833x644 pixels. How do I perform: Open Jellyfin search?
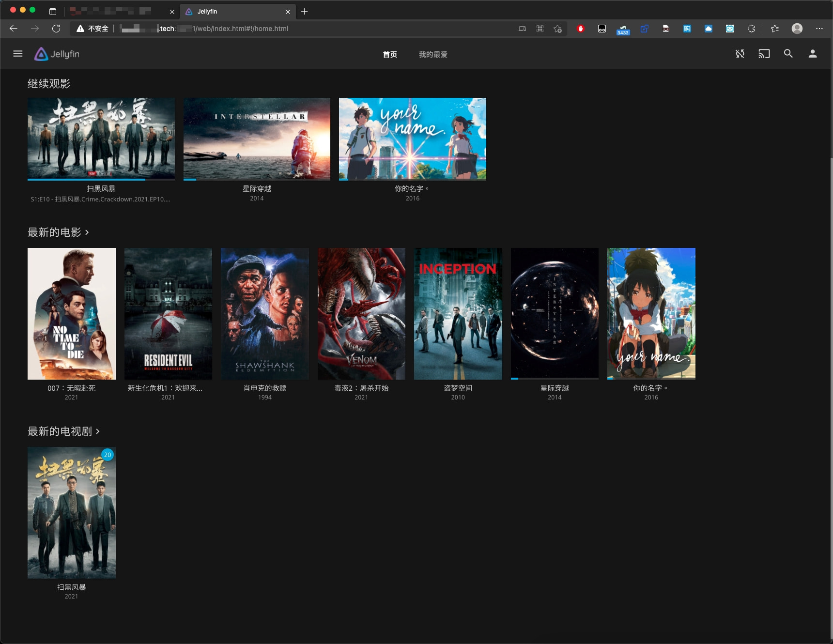pyautogui.click(x=788, y=54)
